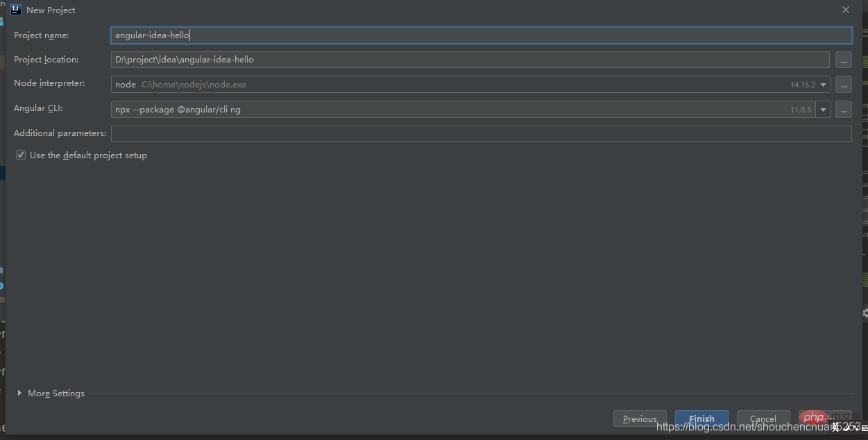Click Finish to create the project

point(701,418)
